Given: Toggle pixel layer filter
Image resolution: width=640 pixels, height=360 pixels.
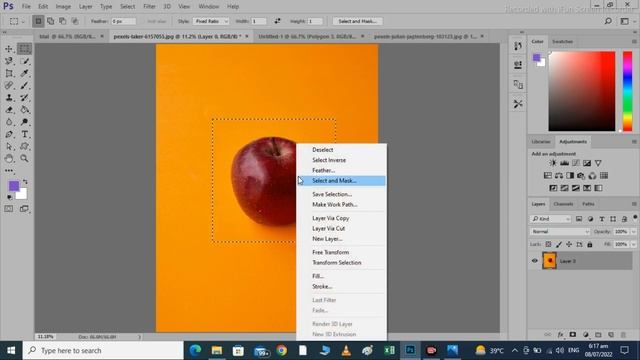Looking at the screenshot, I should click(579, 219).
